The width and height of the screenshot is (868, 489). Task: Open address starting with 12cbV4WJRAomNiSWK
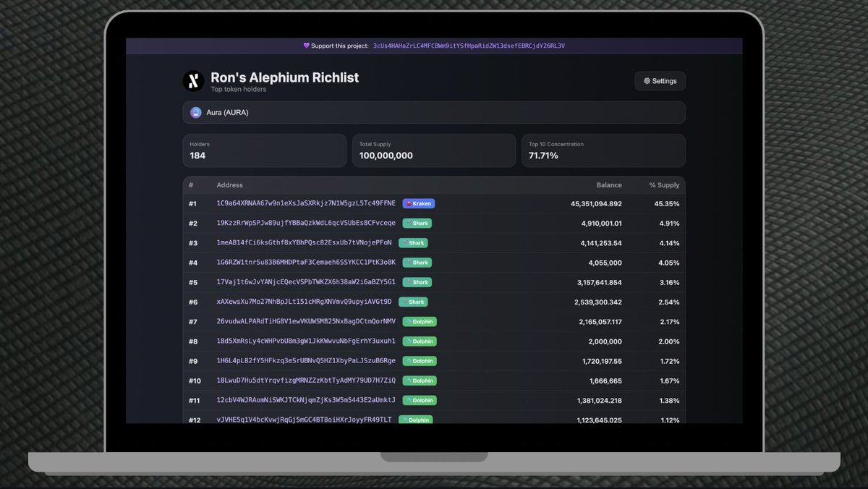tap(306, 400)
